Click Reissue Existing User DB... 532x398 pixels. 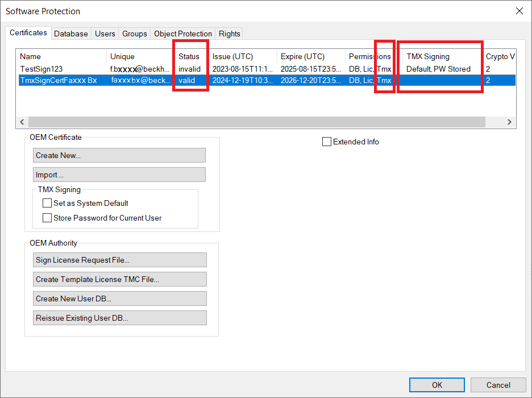click(120, 318)
